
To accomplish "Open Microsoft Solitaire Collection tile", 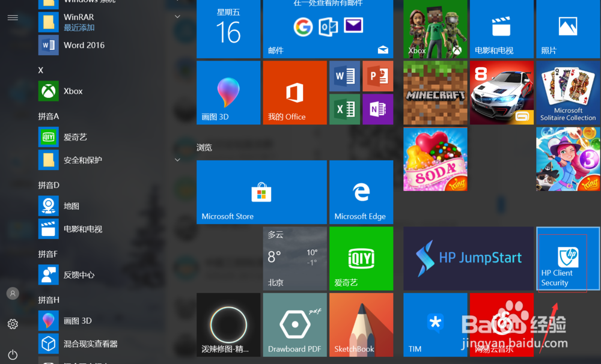I will pos(568,93).
